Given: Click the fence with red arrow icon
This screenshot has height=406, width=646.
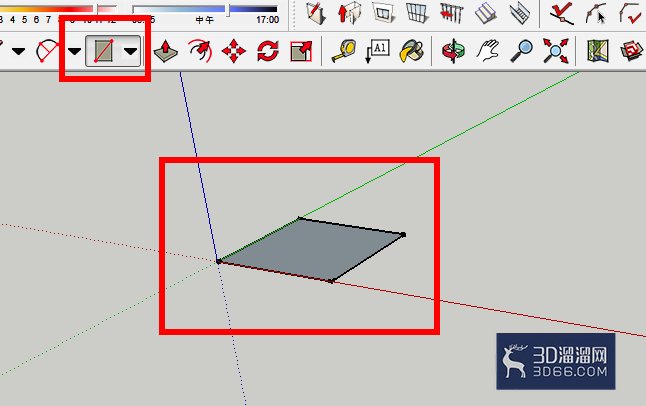Looking at the screenshot, I should click(x=452, y=12).
